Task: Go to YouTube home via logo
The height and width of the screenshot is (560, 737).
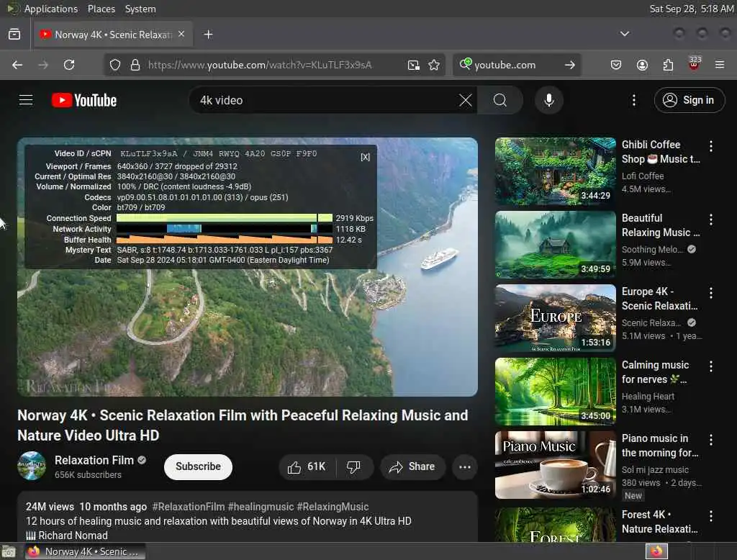Action: [84, 100]
